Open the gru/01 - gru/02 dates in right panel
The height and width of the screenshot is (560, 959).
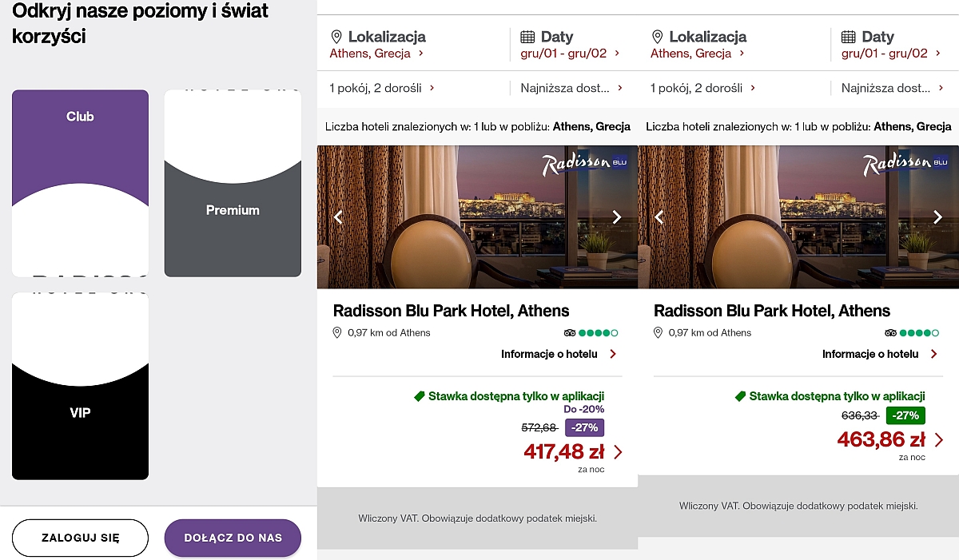pos(890,54)
